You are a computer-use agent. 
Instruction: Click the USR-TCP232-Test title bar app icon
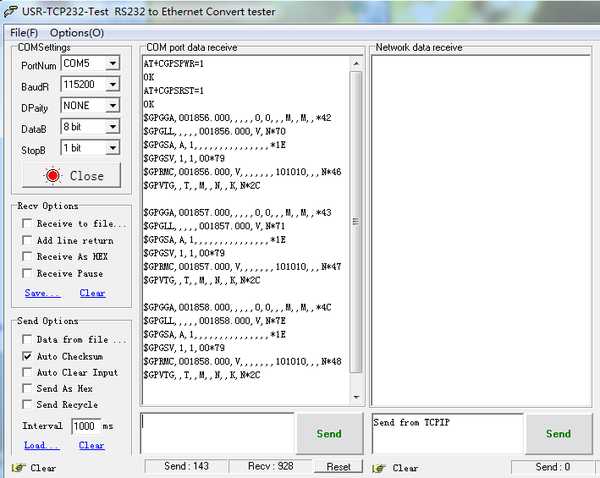pyautogui.click(x=11, y=11)
